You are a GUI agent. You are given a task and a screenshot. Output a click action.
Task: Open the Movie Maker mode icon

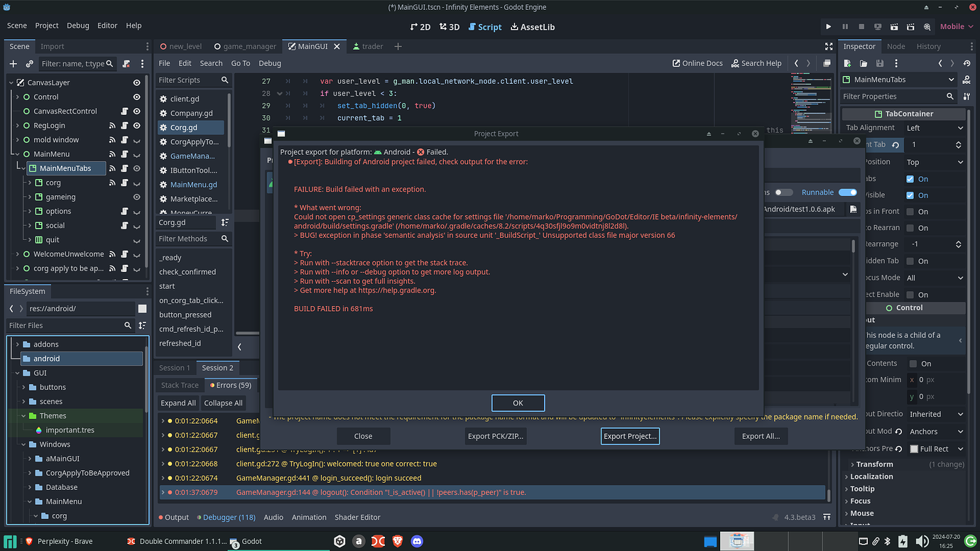927,26
